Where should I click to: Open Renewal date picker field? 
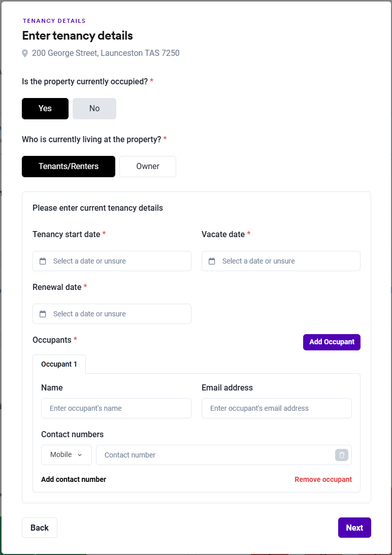pyautogui.click(x=117, y=314)
